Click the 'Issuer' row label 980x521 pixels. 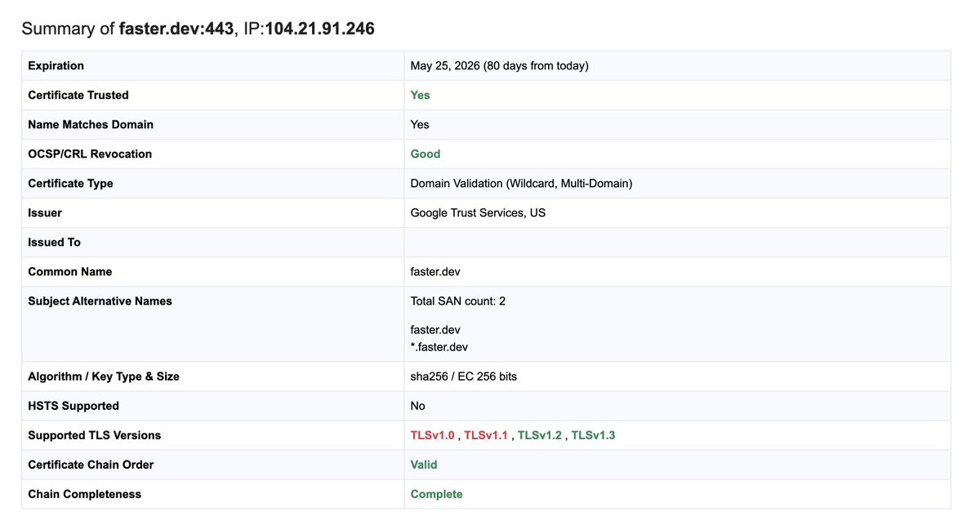pyautogui.click(x=45, y=212)
